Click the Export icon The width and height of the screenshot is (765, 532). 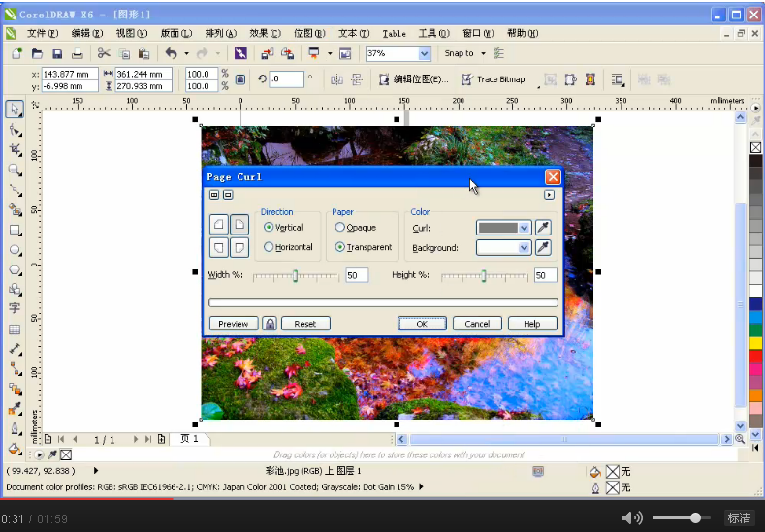[287, 53]
